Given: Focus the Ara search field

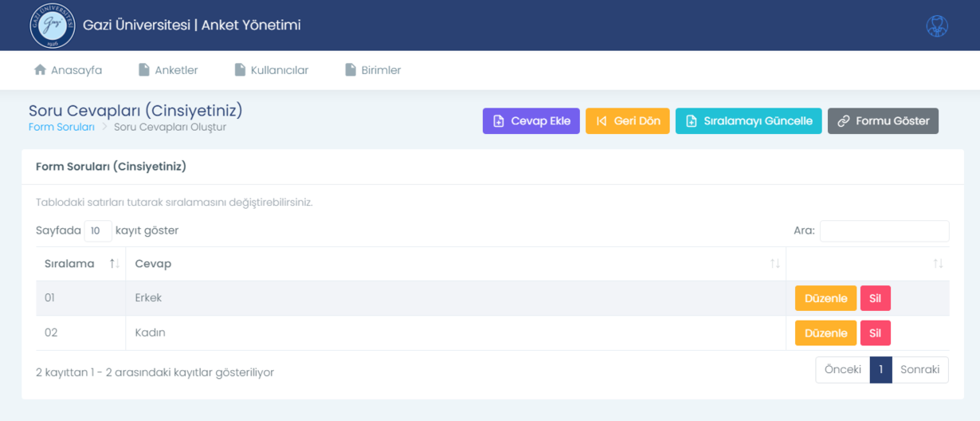Looking at the screenshot, I should 884,231.
